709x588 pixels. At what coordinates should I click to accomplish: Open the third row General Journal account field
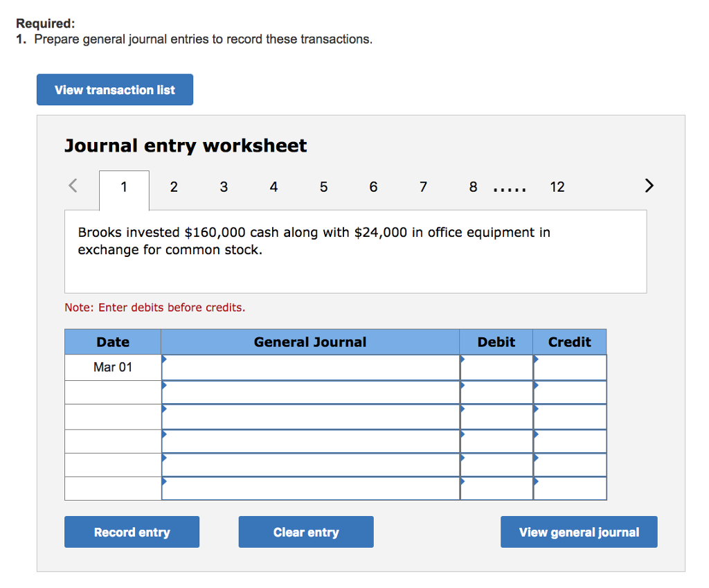(311, 416)
